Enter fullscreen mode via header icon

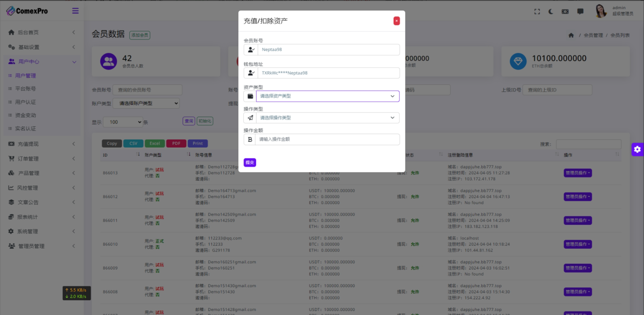[x=537, y=12]
